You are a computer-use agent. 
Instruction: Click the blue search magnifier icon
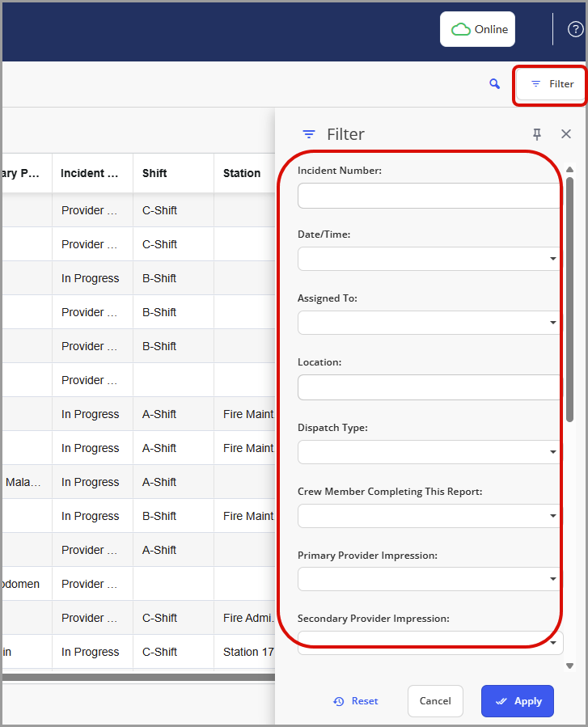click(494, 84)
